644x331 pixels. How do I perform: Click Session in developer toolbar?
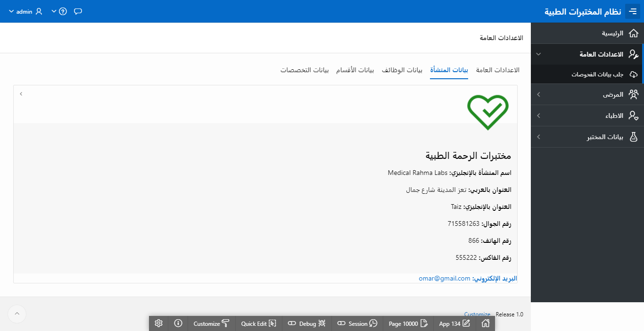(x=357, y=323)
